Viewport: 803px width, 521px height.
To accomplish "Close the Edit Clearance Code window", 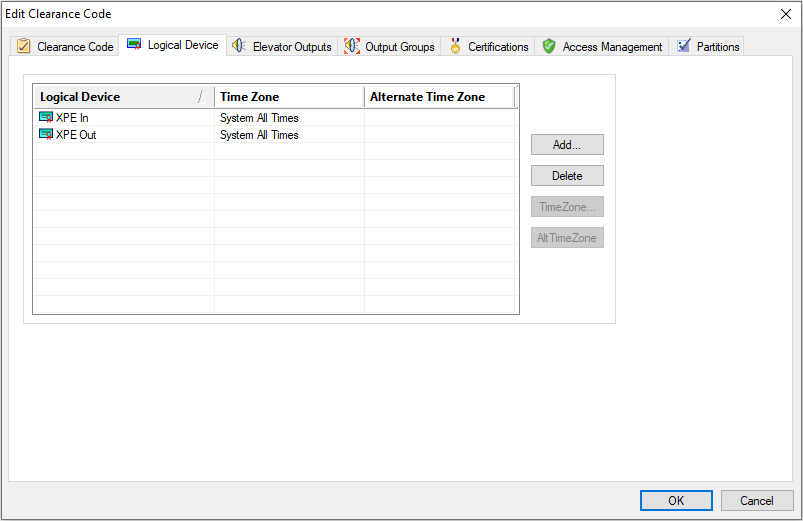I will click(x=785, y=14).
